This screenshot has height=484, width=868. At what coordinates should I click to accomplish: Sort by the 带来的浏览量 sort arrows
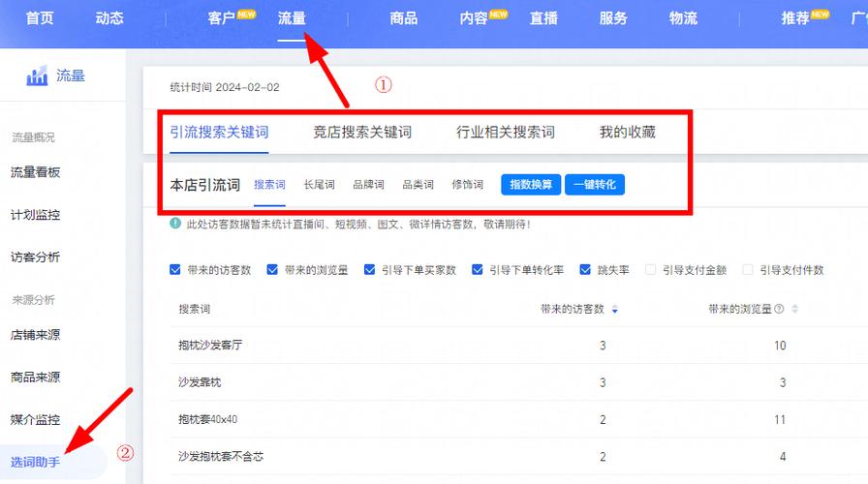tap(795, 309)
